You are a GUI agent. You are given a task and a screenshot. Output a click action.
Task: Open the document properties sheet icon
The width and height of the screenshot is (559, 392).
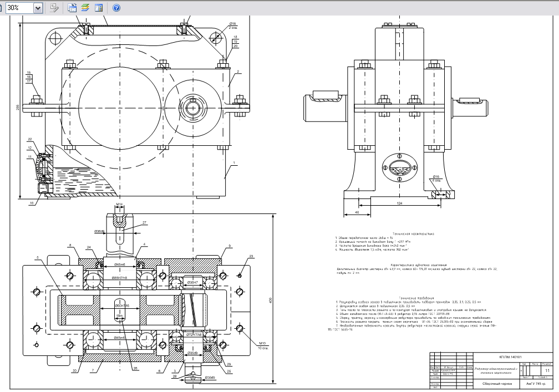point(72,8)
